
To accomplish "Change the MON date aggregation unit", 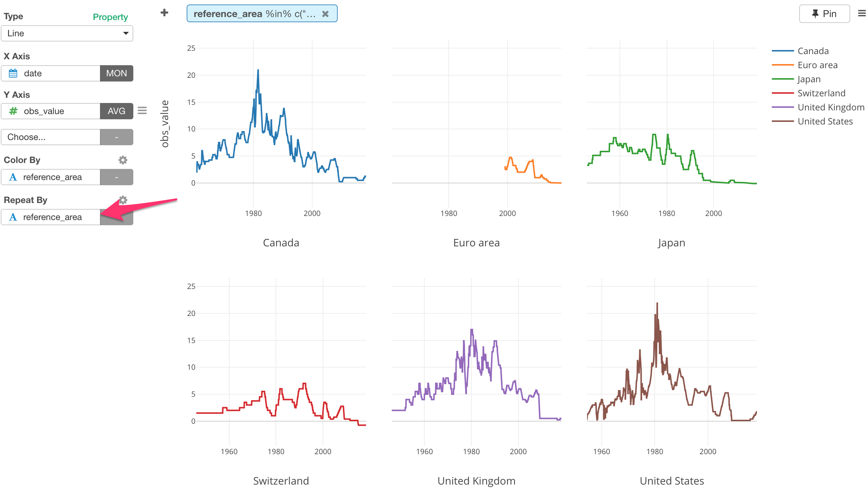I will tap(117, 73).
